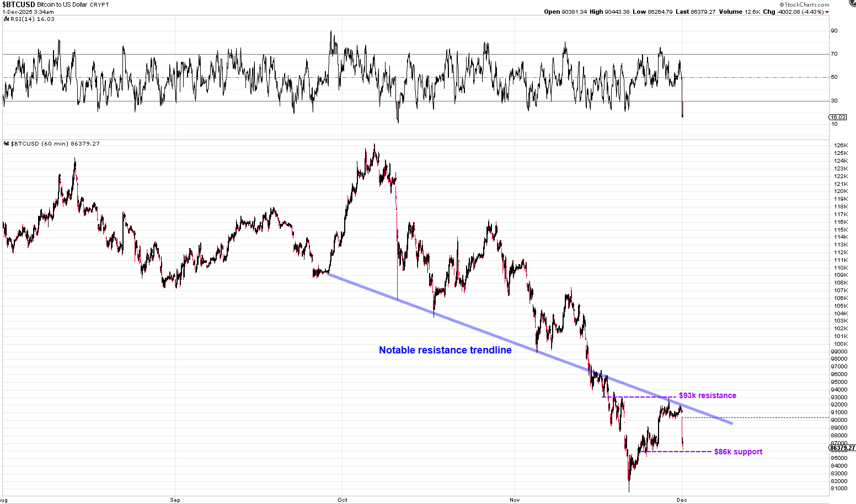Screen dimensions: 856x504
Task: Click the Nov label on time axis
Action: tap(515, 500)
